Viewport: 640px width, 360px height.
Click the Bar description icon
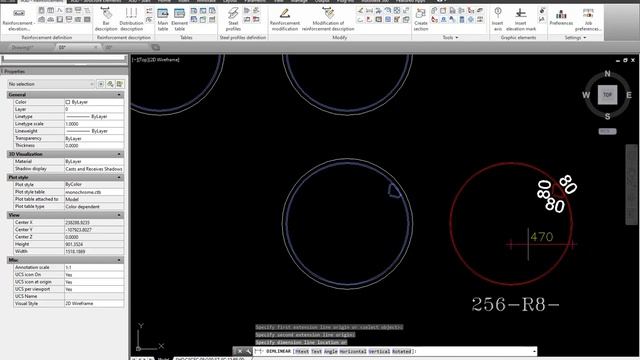coord(106,19)
